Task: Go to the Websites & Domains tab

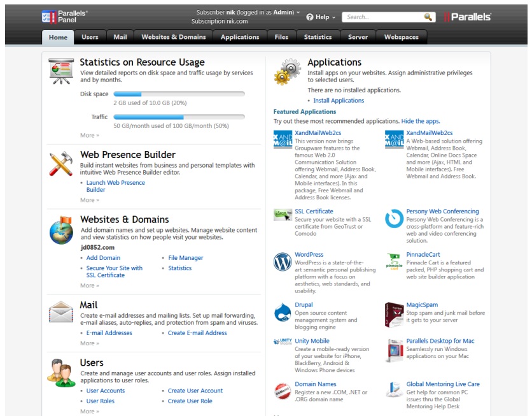Action: (x=173, y=37)
